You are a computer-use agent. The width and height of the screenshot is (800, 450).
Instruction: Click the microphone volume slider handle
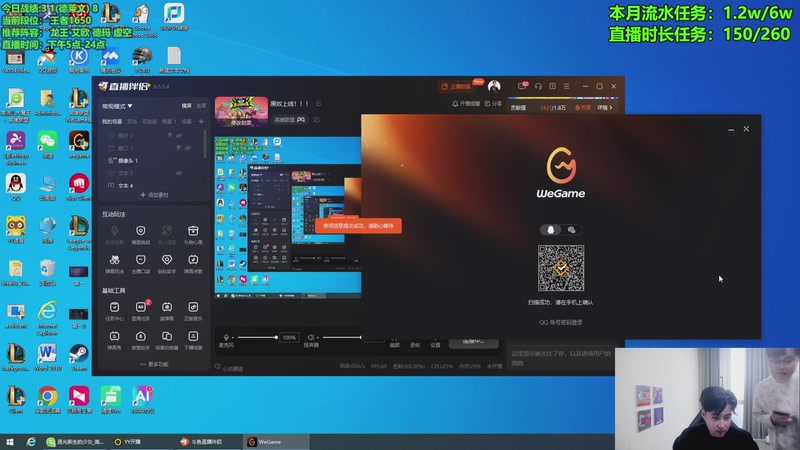(x=276, y=337)
